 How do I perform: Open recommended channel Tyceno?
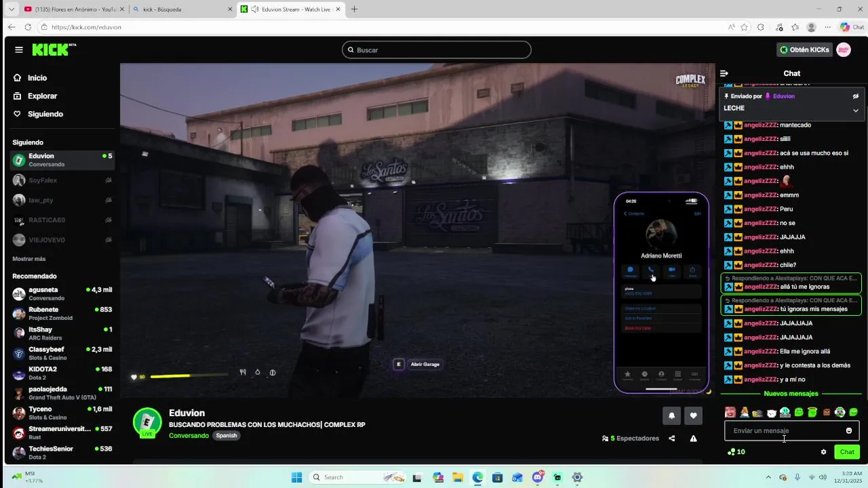pyautogui.click(x=62, y=413)
